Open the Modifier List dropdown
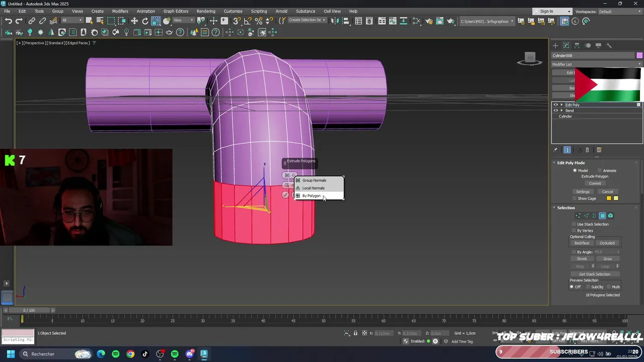Screen dimensions: 644x362 click(x=597, y=64)
